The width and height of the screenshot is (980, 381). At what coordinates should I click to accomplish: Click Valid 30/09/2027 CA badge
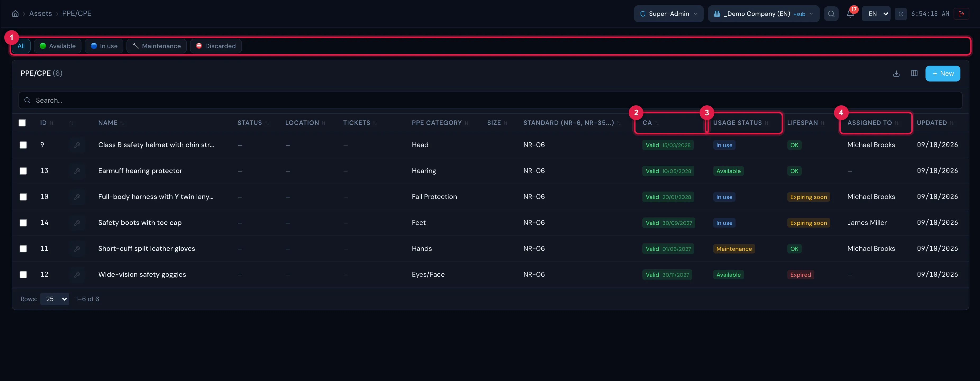tap(668, 223)
